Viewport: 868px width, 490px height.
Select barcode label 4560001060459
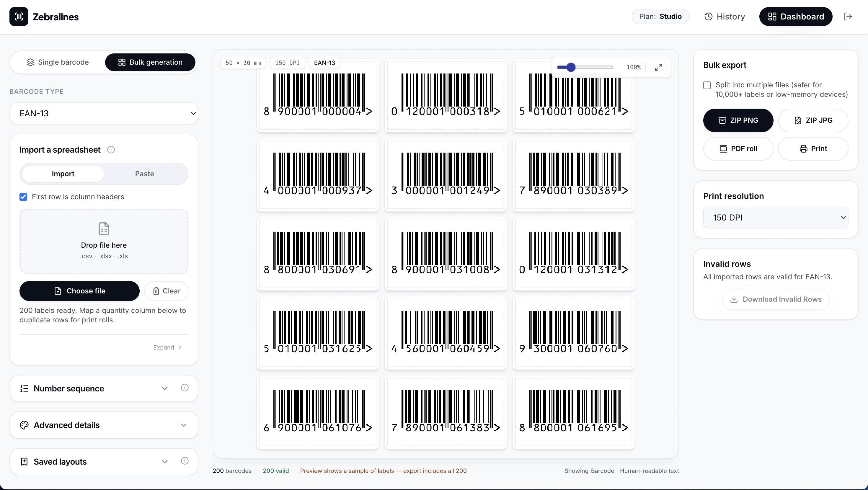click(x=446, y=333)
